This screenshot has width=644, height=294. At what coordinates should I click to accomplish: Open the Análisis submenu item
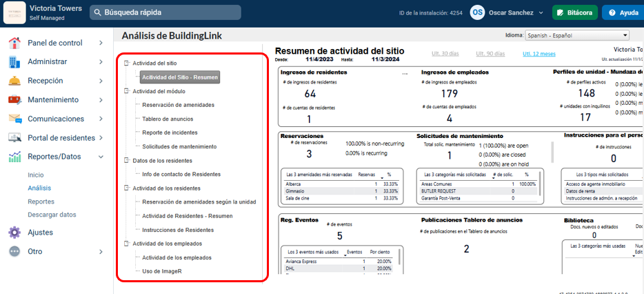tap(39, 188)
